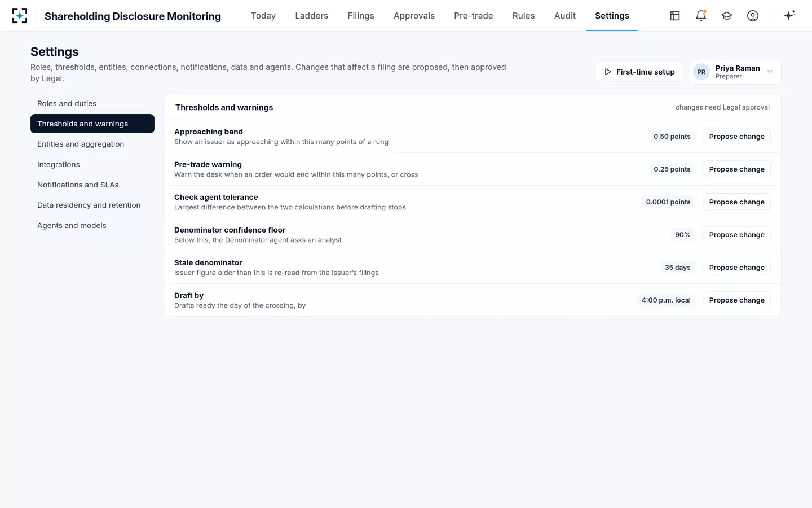Open Notifications and SLAs settings

(x=92, y=185)
